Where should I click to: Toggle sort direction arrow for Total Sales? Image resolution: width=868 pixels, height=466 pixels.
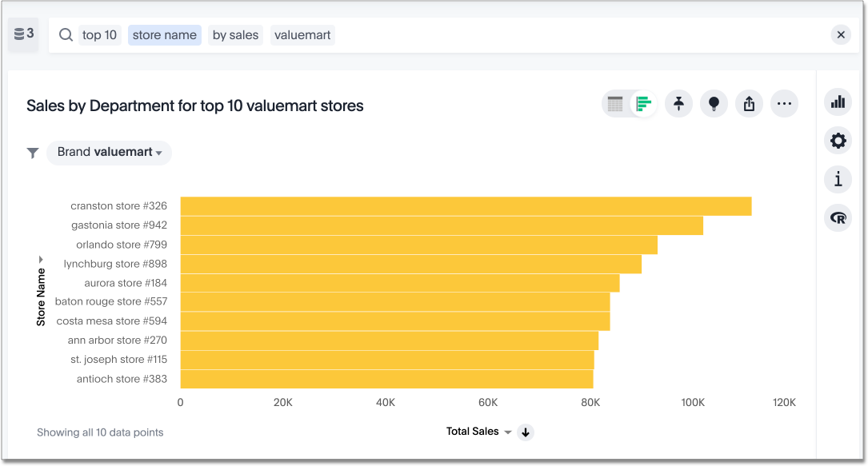(526, 432)
